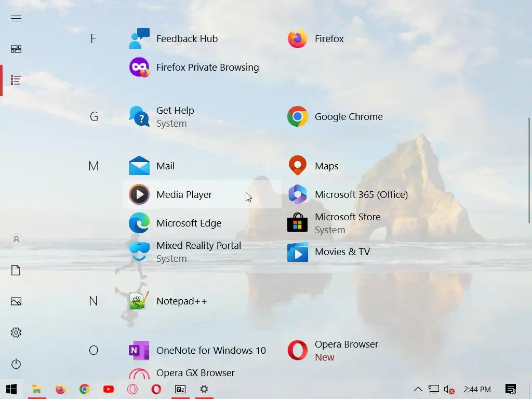Open the Settings gear on the taskbar

(204, 389)
